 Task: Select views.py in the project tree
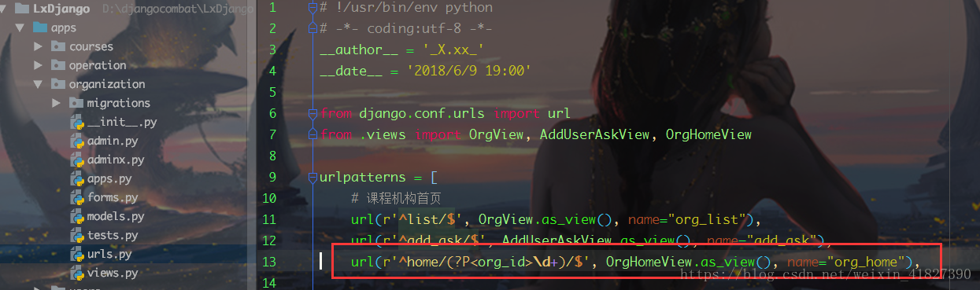click(x=113, y=273)
